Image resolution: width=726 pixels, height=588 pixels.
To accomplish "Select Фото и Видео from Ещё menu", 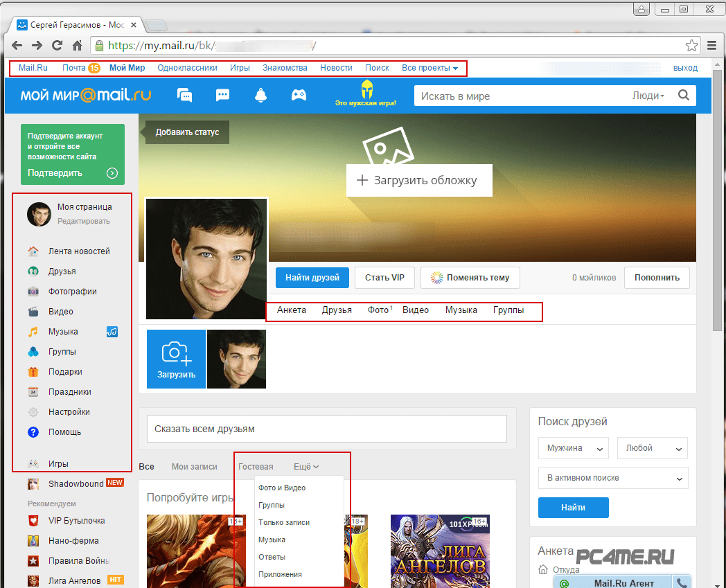I will click(282, 488).
